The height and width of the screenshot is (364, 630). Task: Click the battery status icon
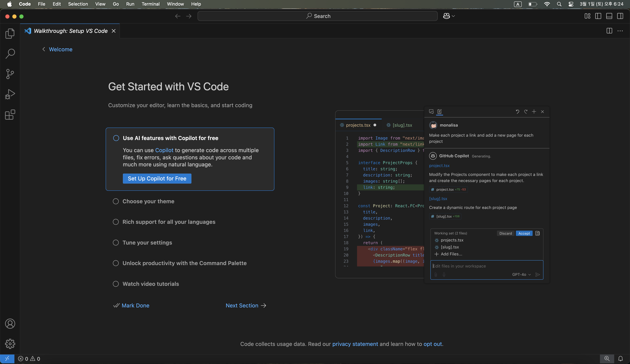pos(532,4)
